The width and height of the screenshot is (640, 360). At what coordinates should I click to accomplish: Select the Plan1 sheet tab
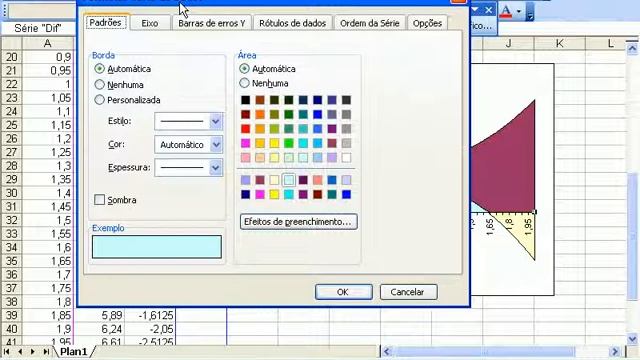[x=74, y=351]
